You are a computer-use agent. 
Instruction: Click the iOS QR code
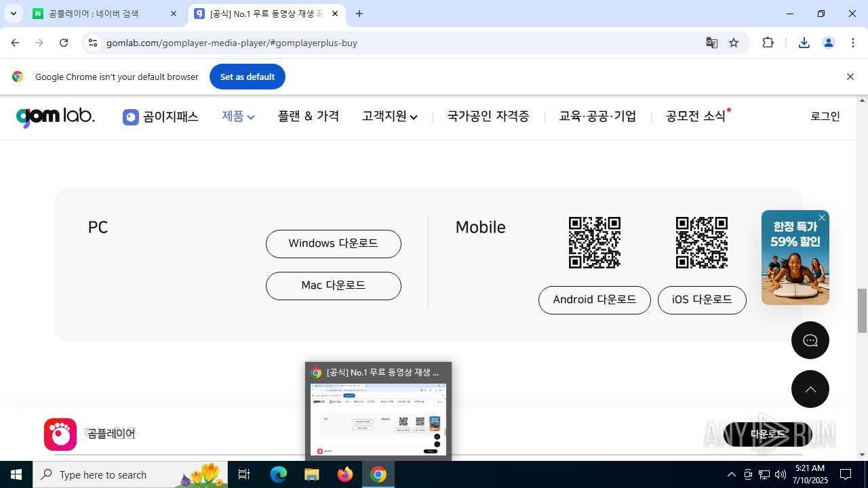coord(702,243)
